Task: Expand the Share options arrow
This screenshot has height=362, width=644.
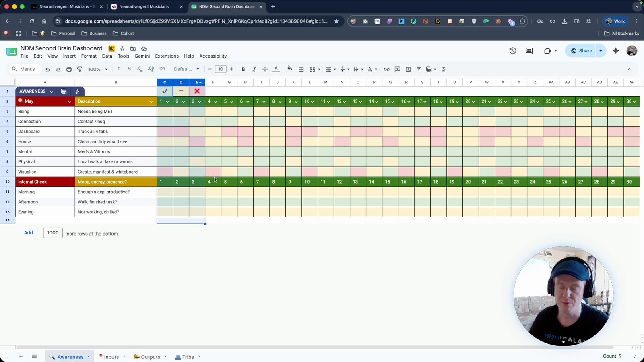Action: click(x=601, y=51)
